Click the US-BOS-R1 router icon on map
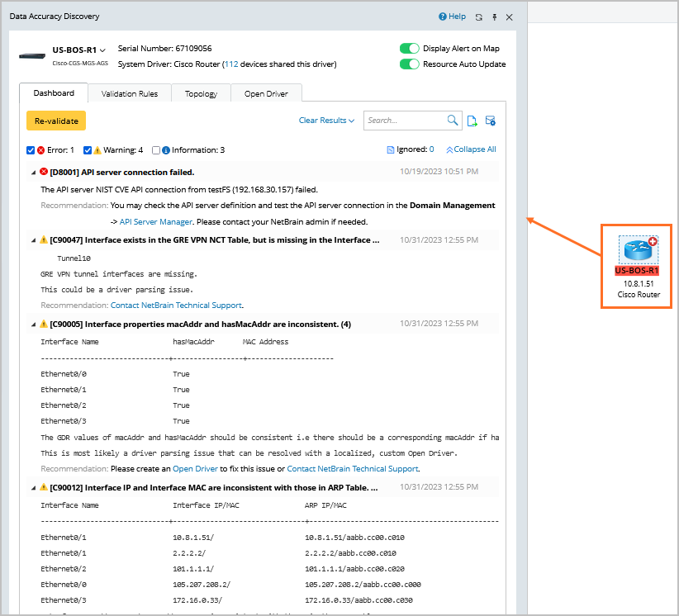679x616 pixels. (x=638, y=249)
